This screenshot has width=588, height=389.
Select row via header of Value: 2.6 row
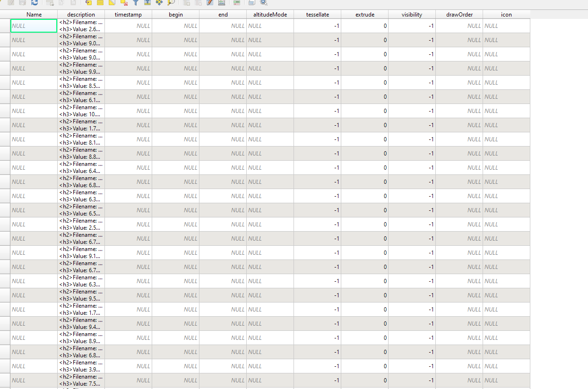pos(5,26)
